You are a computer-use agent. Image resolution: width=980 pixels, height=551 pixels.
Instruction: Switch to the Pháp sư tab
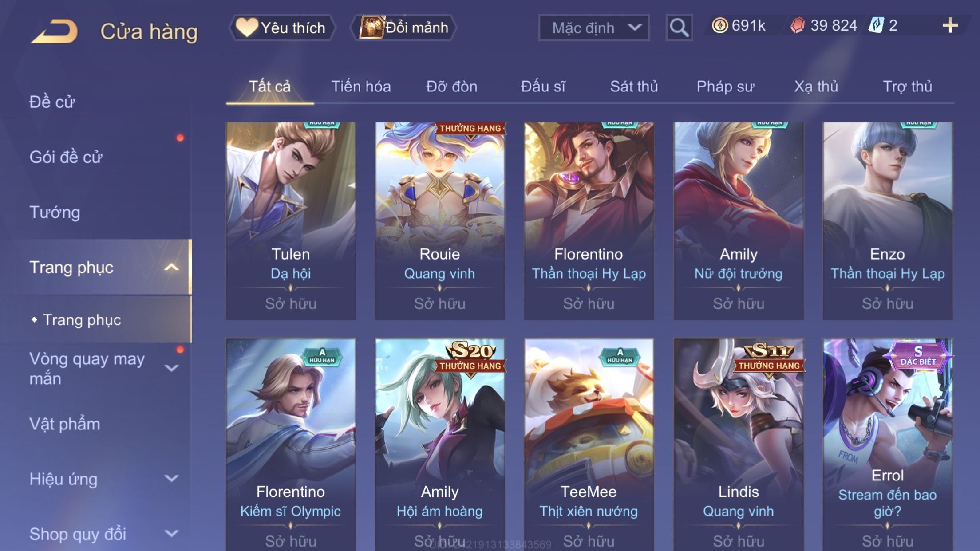point(725,86)
